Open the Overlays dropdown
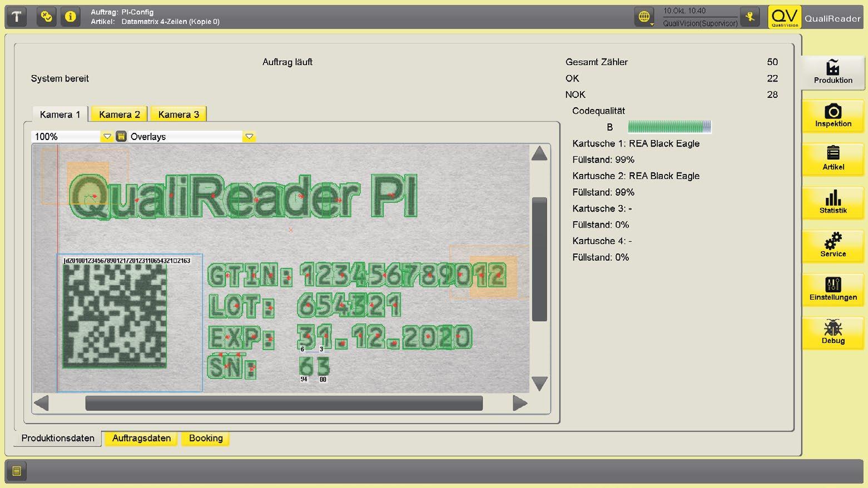 pyautogui.click(x=192, y=136)
